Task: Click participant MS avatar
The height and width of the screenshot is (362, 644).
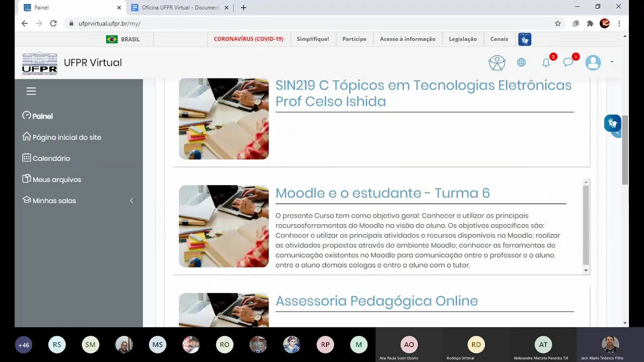Action: pyautogui.click(x=157, y=345)
